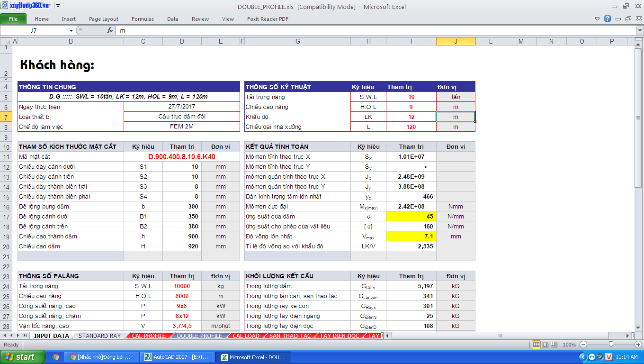
Task: Click the horizontal scrollbar left arrow
Action: tap(388, 336)
